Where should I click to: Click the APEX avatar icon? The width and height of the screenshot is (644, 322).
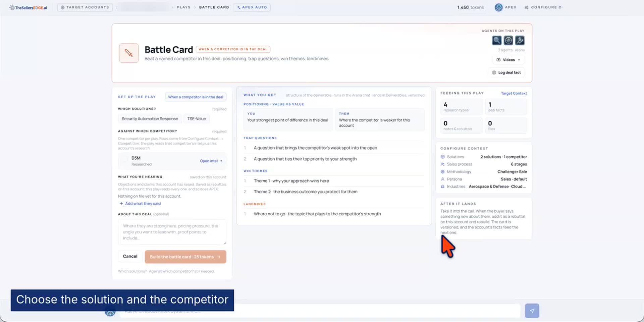pyautogui.click(x=499, y=7)
